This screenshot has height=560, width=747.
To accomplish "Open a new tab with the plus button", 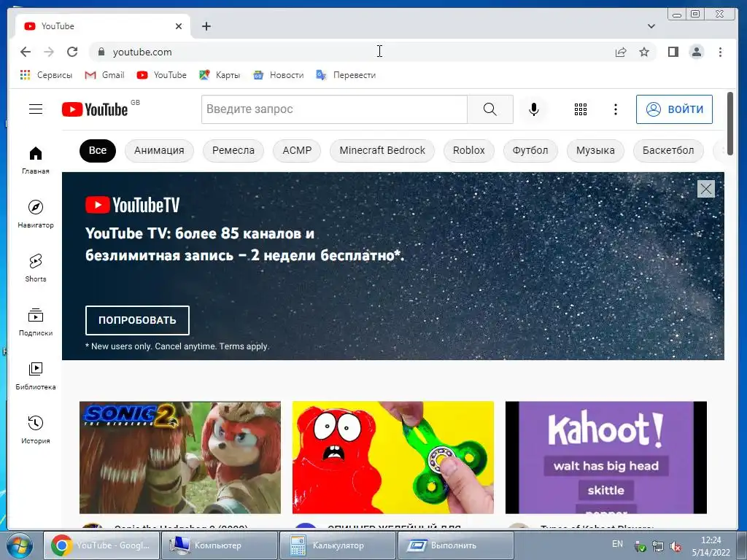I will (x=206, y=26).
